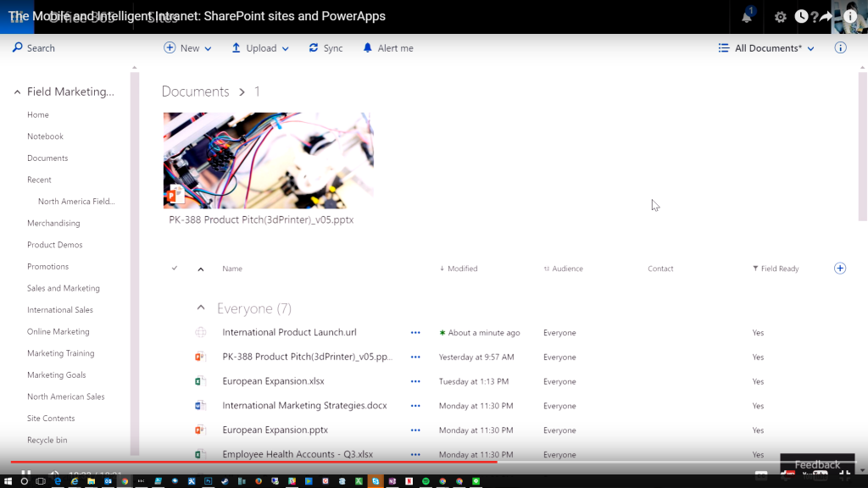Click the add column plus icon
The image size is (868, 488).
[x=840, y=268]
